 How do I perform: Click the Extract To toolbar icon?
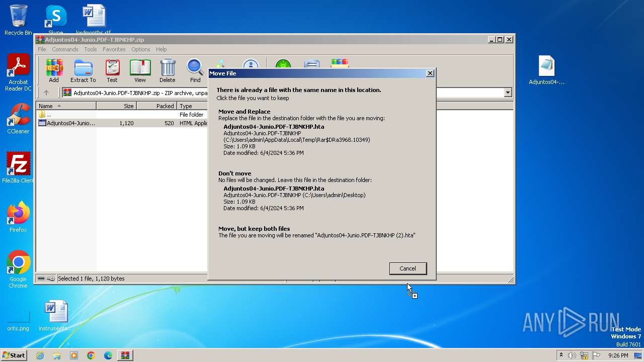(x=83, y=71)
